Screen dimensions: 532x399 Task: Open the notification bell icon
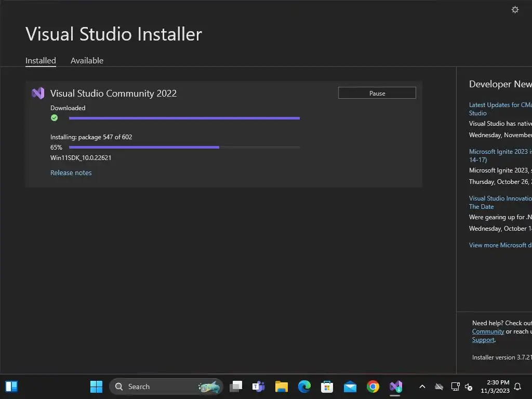pyautogui.click(x=517, y=387)
